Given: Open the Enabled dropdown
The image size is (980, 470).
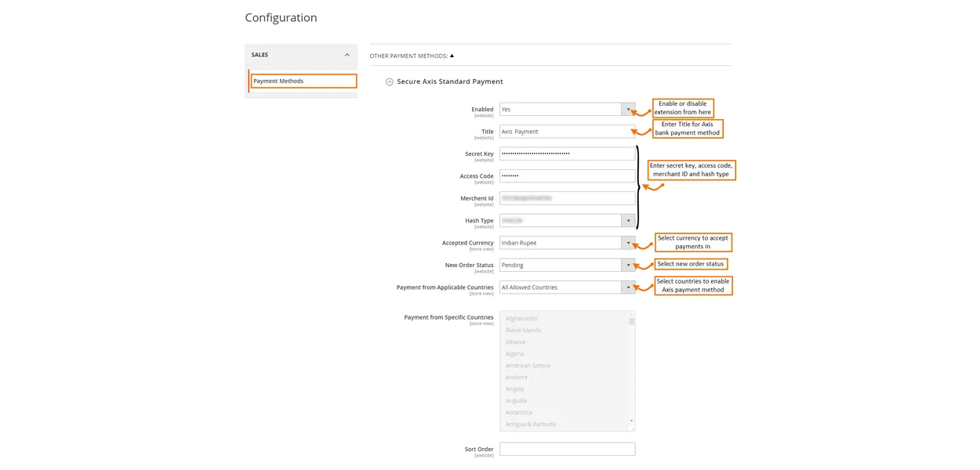Looking at the screenshot, I should tap(567, 110).
